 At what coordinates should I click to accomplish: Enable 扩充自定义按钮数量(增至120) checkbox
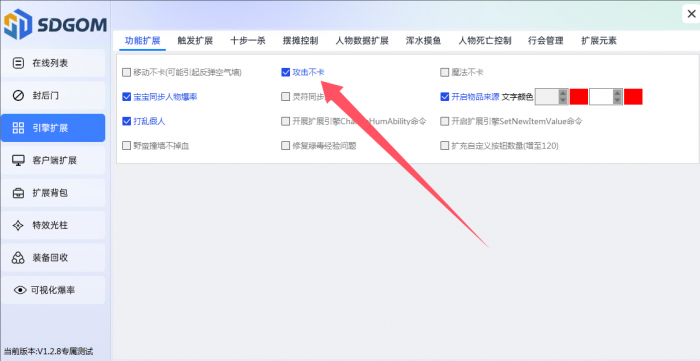click(x=444, y=145)
